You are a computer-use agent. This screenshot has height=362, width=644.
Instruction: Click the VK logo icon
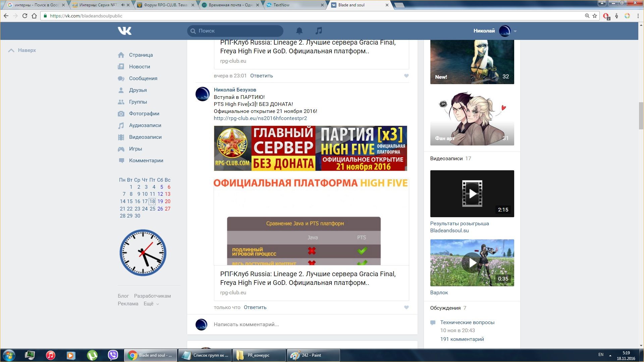(x=124, y=31)
